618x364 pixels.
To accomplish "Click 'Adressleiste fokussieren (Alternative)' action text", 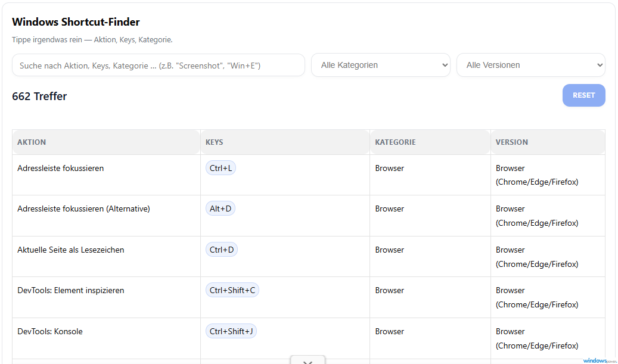I will pos(83,209).
